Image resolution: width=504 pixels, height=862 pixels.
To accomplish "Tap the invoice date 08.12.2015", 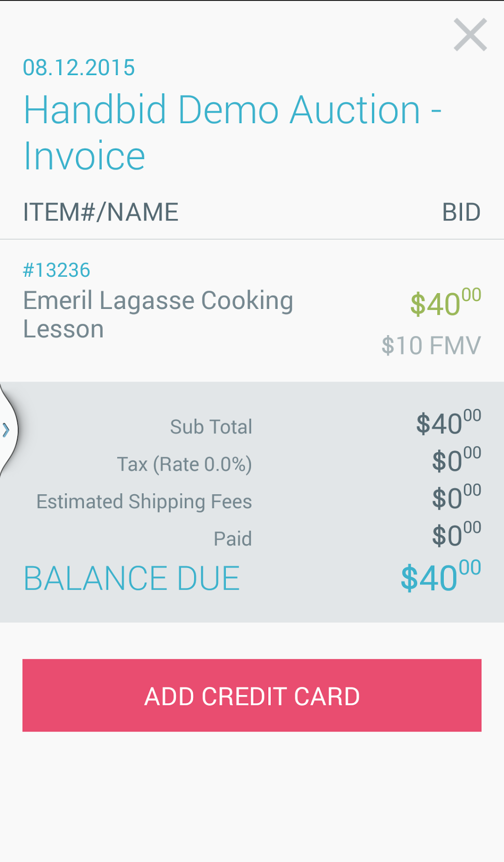I will coord(79,68).
